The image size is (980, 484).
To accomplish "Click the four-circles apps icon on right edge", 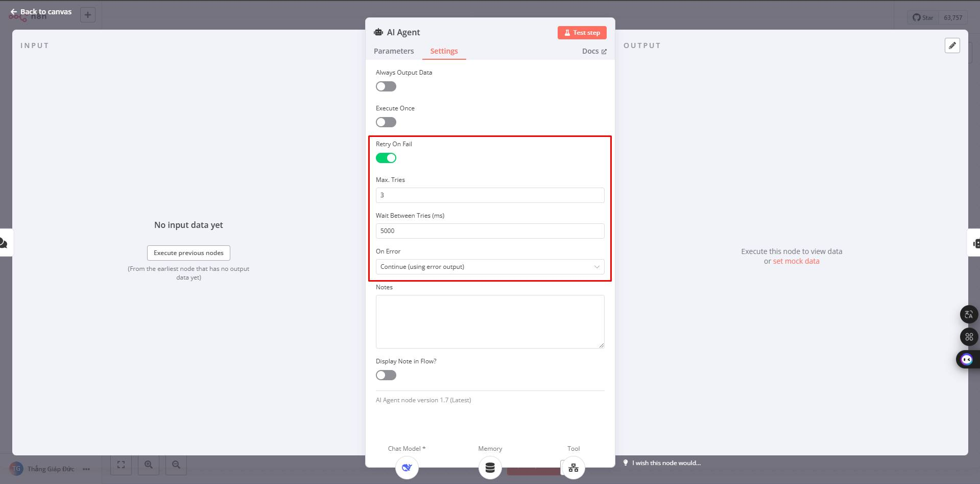I will (969, 337).
